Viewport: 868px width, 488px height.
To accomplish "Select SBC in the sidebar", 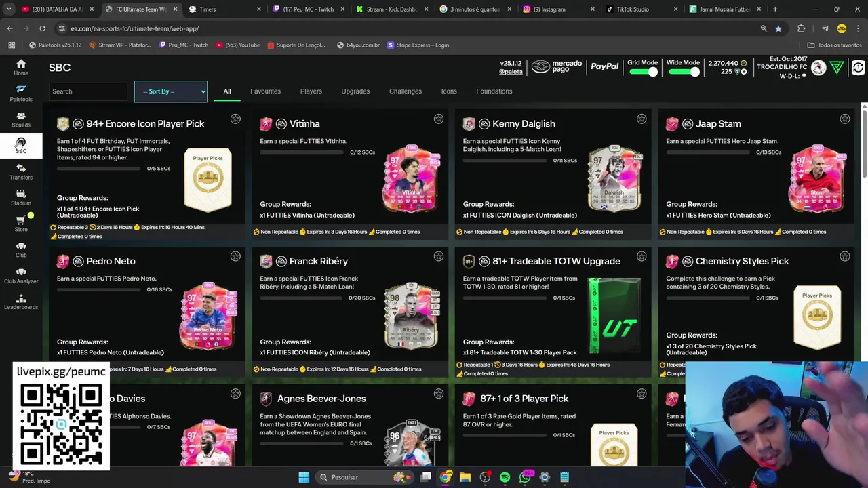I will click(x=21, y=146).
